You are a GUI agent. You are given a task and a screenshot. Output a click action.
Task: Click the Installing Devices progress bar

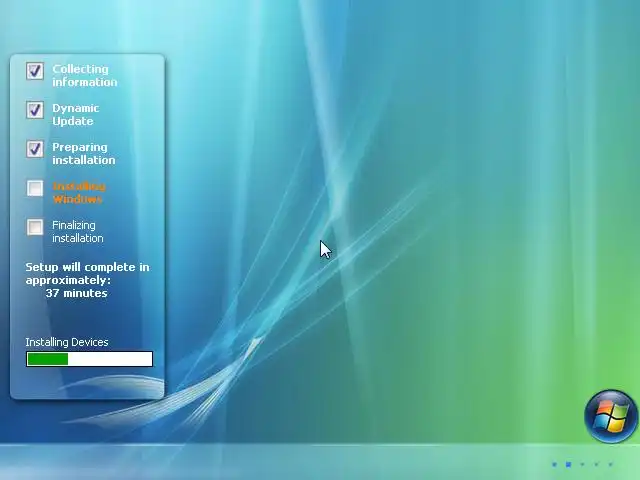click(x=89, y=359)
